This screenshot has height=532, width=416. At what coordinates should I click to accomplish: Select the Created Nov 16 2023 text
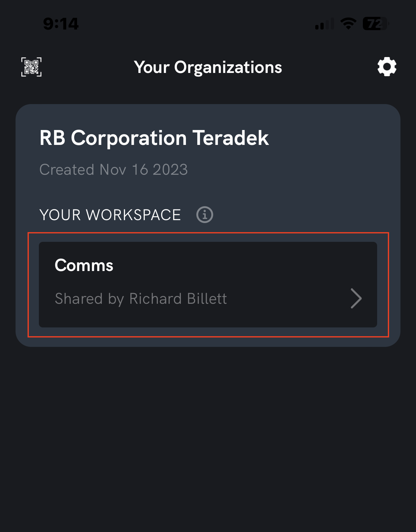pos(113,169)
